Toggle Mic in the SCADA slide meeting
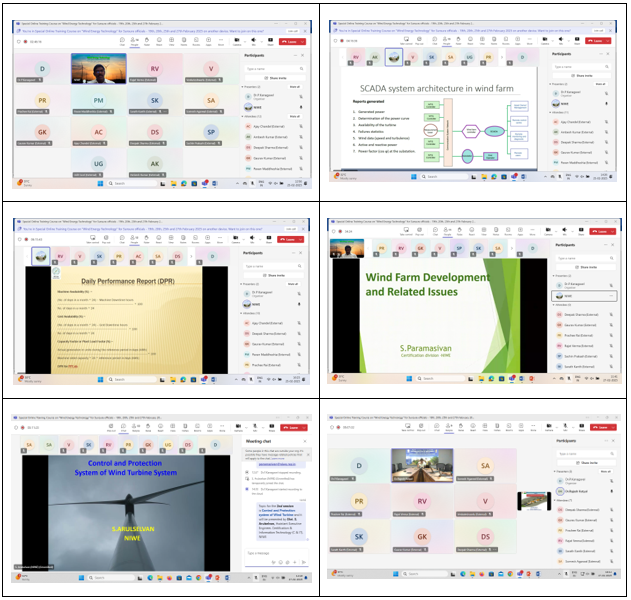Viewport: 631px width, 600px height. 561,40
